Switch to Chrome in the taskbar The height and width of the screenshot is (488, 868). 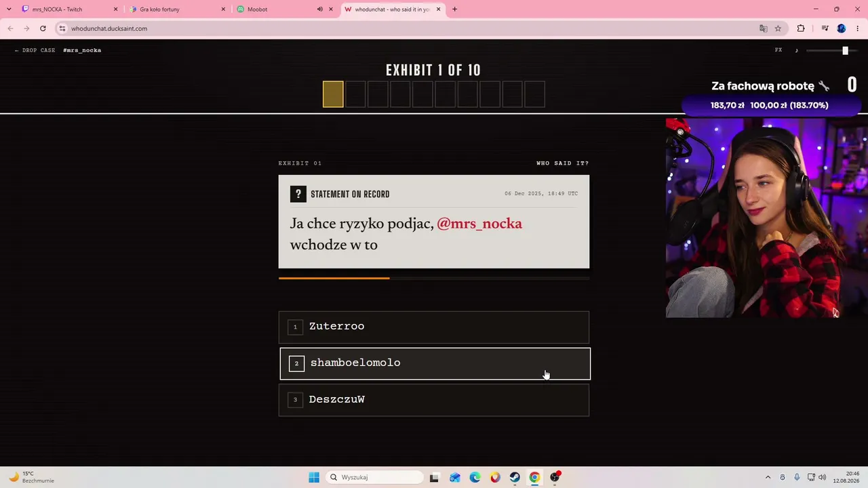[535, 477]
